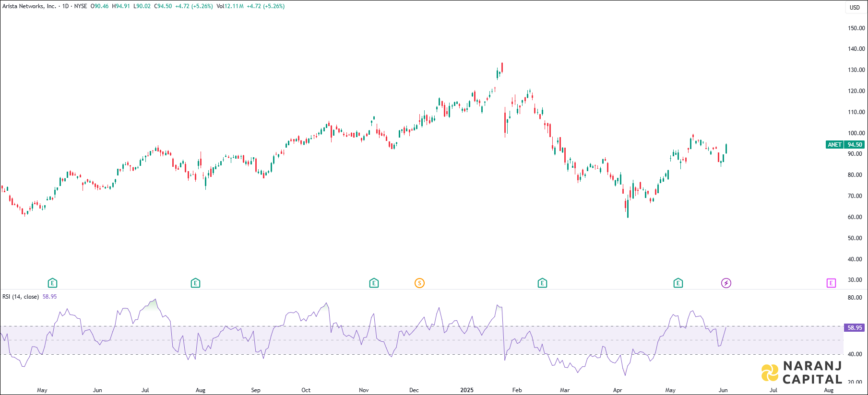Click the Mar label on time axis
The width and height of the screenshot is (868, 395).
point(565,390)
